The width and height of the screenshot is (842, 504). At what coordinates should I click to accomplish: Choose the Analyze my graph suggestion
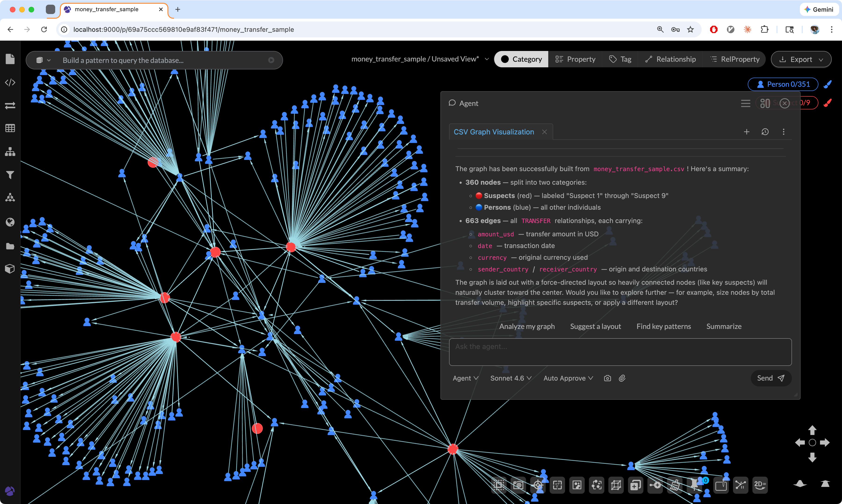(x=527, y=326)
